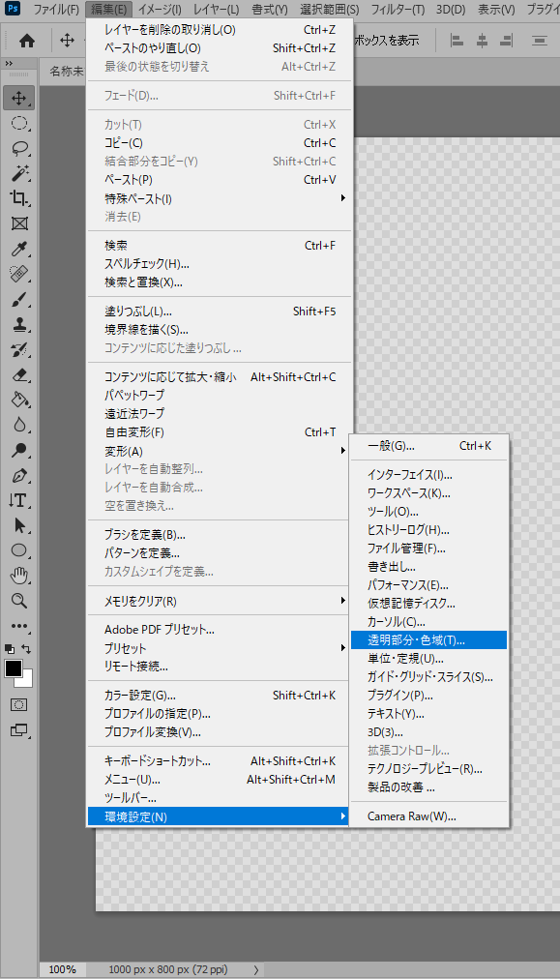Choose カラー設定(G)... in Edit menu
Screen dimensions: 560x979
[220, 696]
